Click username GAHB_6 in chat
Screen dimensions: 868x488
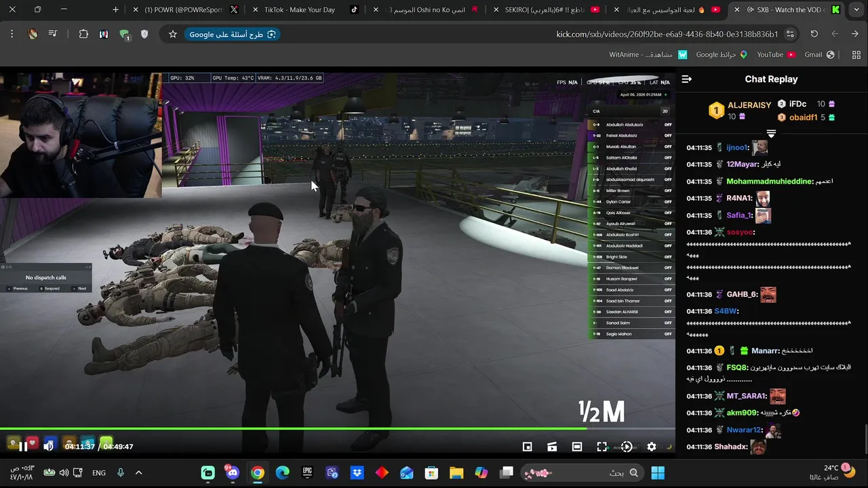742,295
